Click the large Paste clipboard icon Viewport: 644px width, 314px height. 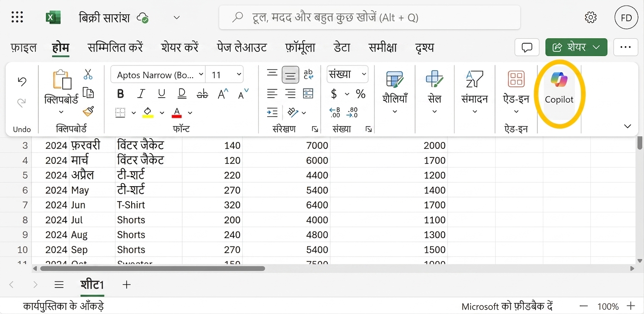[x=62, y=80]
